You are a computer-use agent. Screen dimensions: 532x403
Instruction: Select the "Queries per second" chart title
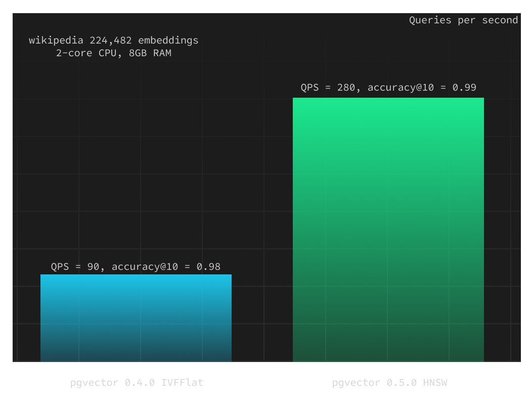(x=463, y=20)
